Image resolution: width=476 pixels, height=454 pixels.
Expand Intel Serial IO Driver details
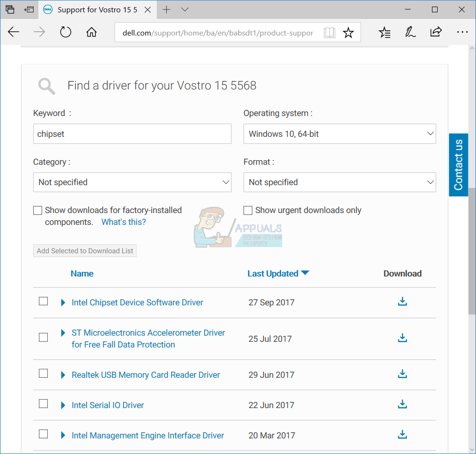coord(63,405)
